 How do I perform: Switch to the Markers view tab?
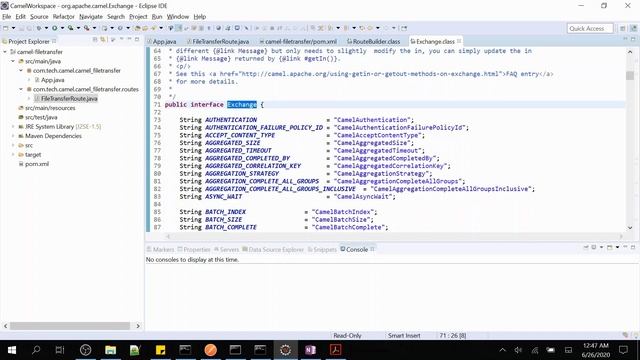coord(160,249)
